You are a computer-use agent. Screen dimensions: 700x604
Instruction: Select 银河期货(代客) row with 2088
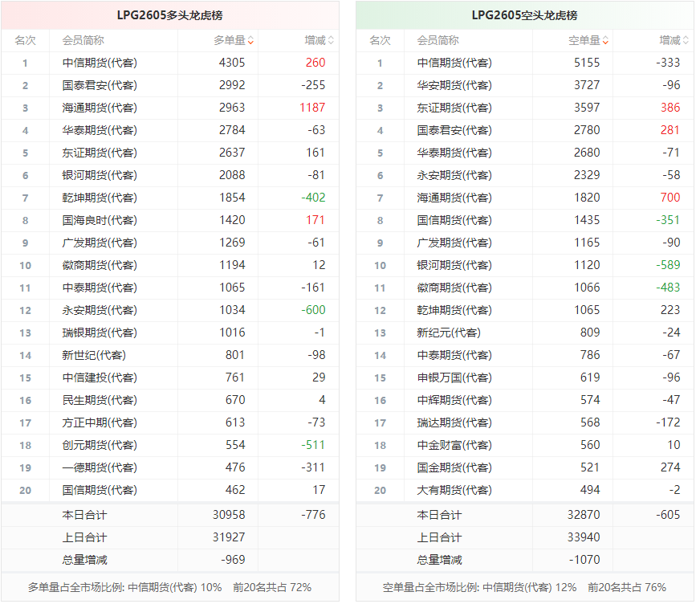coord(170,175)
